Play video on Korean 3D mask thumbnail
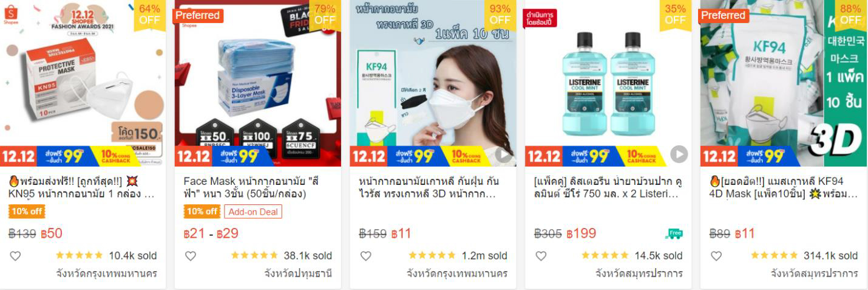The height and width of the screenshot is (290, 868). click(x=503, y=155)
